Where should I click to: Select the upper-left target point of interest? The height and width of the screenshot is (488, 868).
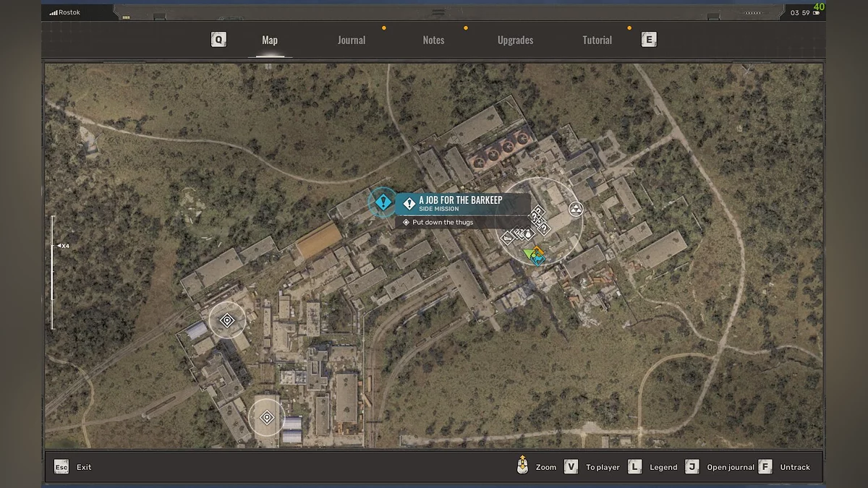[227, 320]
